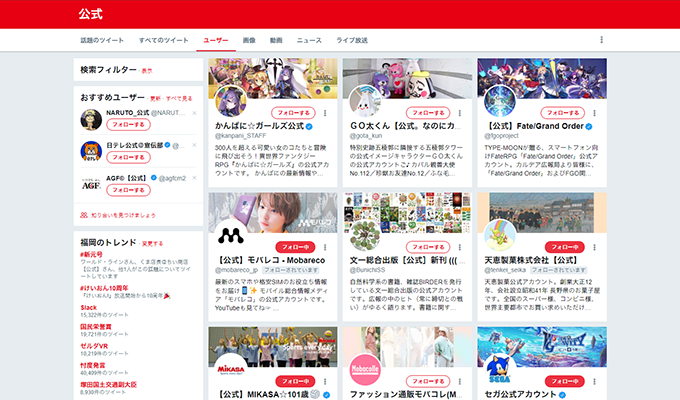Follow GO太くん account
This screenshot has height=400, width=680.
tap(428, 113)
